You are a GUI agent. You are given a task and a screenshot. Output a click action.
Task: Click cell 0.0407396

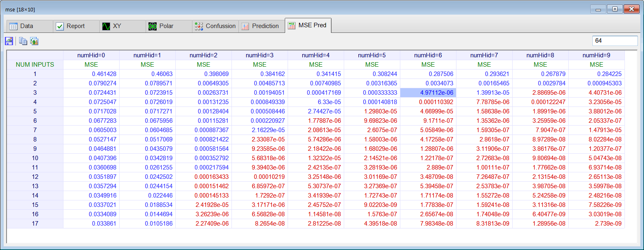tap(91, 158)
